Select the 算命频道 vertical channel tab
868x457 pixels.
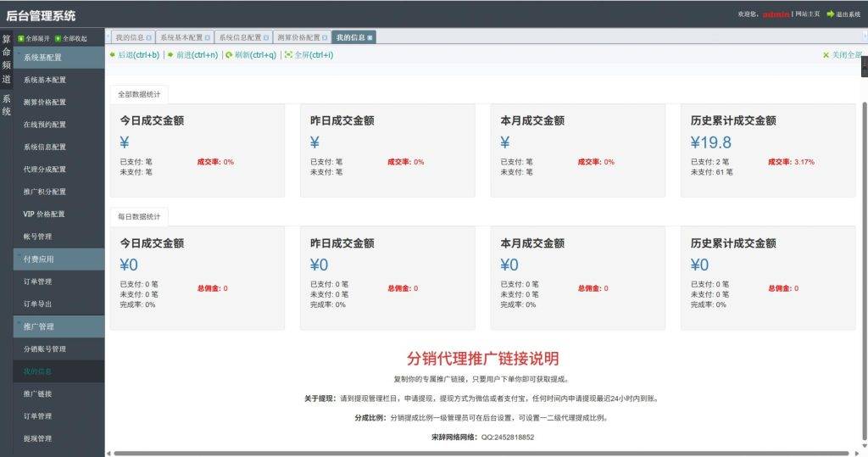[6, 59]
